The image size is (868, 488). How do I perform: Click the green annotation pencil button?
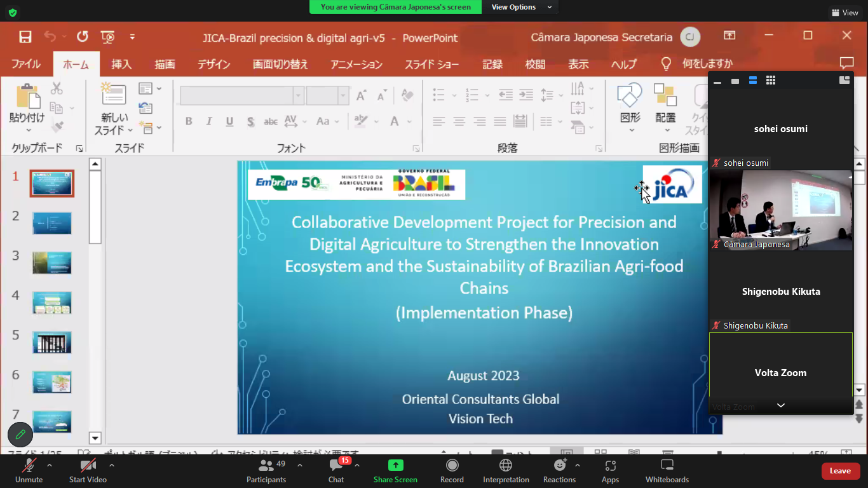[20, 435]
